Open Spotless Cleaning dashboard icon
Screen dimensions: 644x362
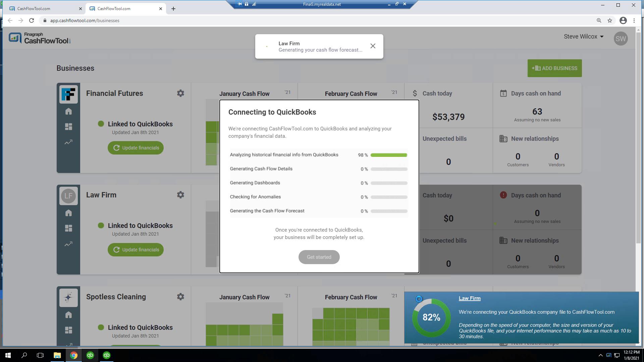click(x=68, y=330)
